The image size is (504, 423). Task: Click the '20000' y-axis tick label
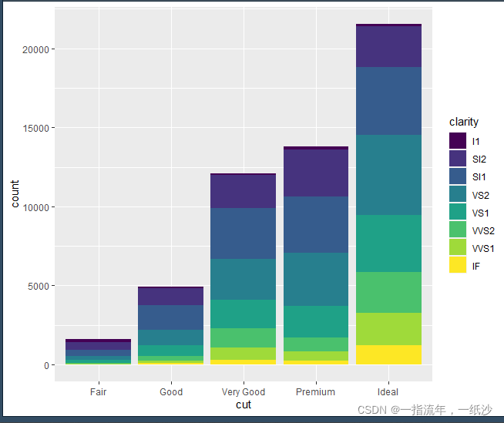pyautogui.click(x=35, y=50)
